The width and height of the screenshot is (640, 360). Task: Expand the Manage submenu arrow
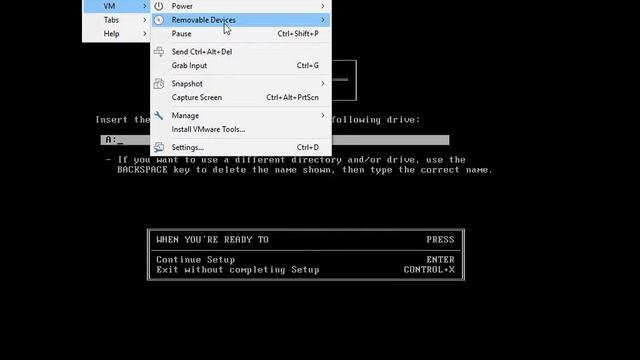[x=323, y=116]
